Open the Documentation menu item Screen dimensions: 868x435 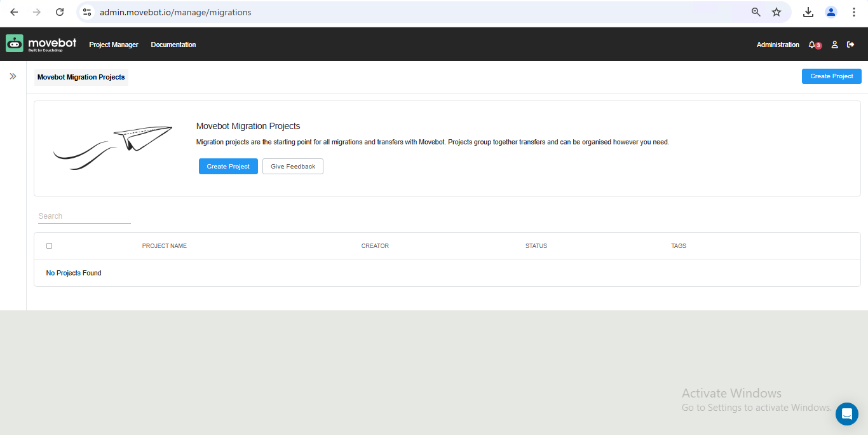[x=173, y=45]
